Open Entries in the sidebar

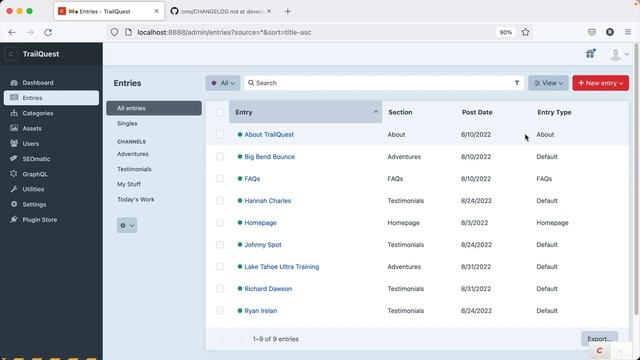[x=51, y=98]
